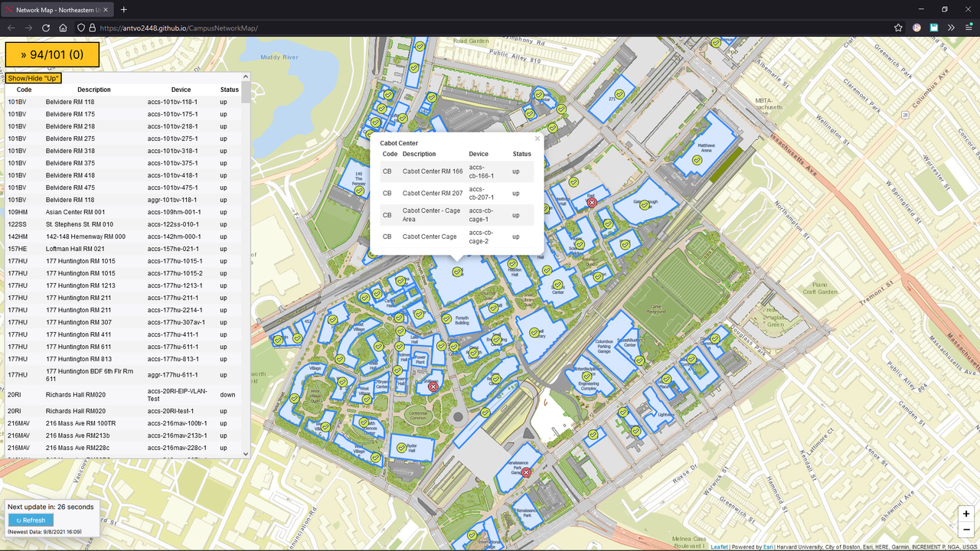Viewport: 980px width, 551px height.
Task: Click the Refresh button
Action: pos(31,520)
